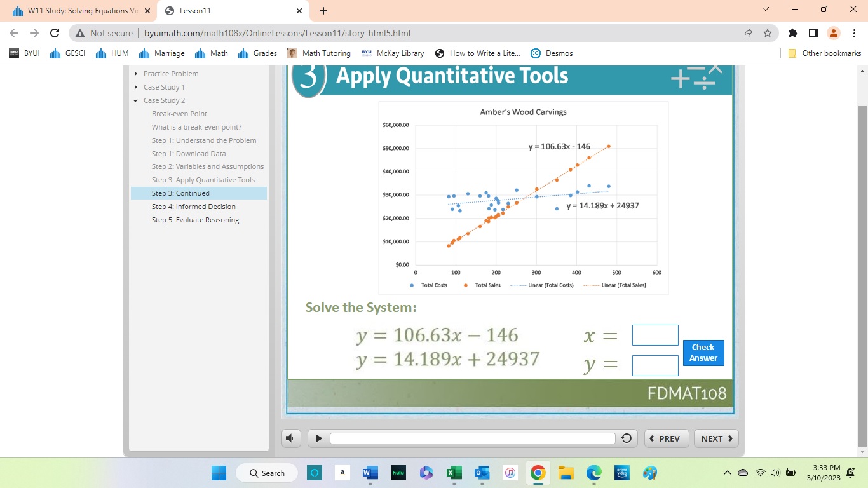Open the Chrome three-dot menu
This screenshot has height=488, width=868.
[x=854, y=33]
